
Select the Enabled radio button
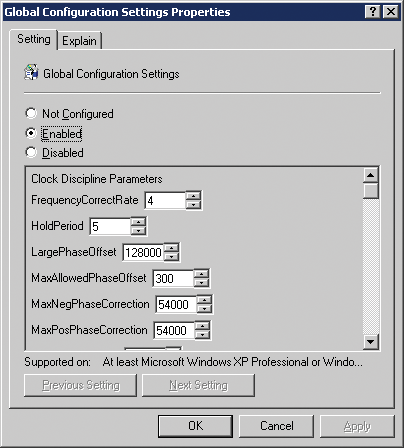(x=31, y=133)
